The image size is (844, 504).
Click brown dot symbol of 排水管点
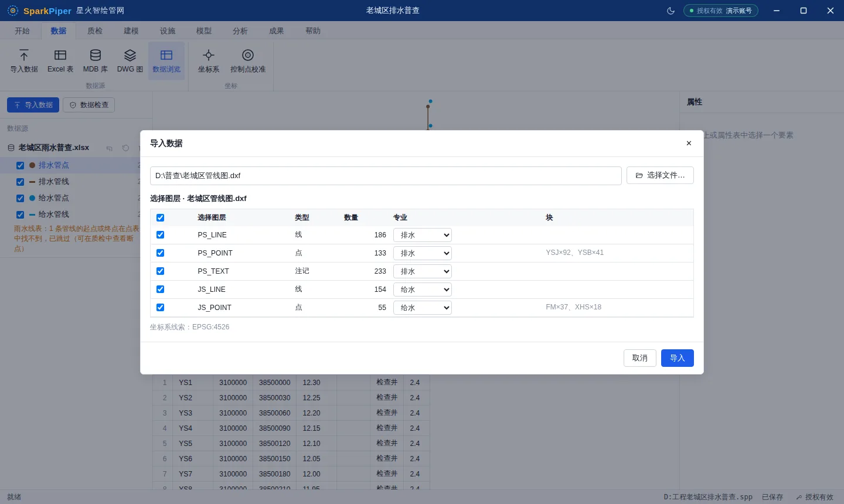pyautogui.click(x=32, y=165)
